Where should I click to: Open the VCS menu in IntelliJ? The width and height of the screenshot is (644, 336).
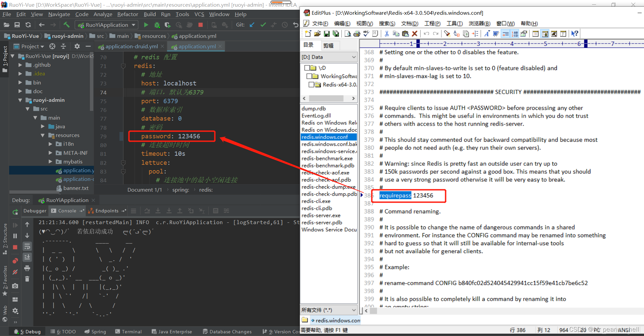point(199,14)
